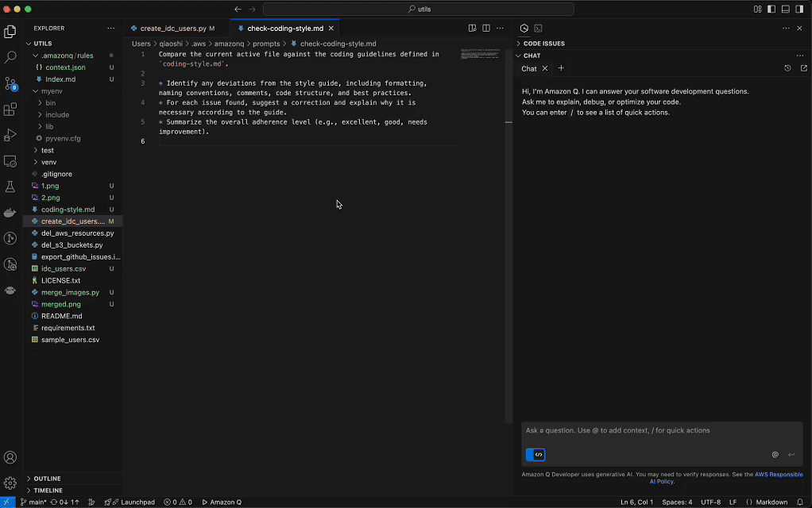Go back with navigation arrow
The width and height of the screenshot is (812, 508).
pyautogui.click(x=238, y=10)
